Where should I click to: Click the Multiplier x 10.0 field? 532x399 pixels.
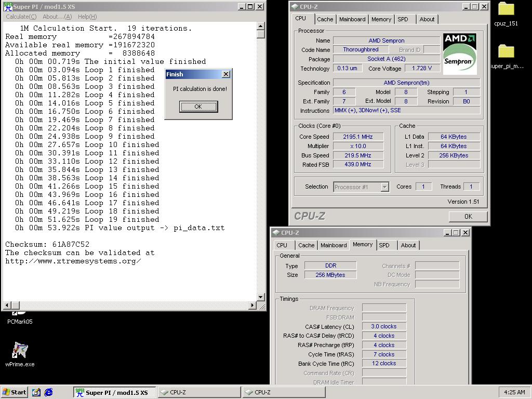click(x=358, y=146)
